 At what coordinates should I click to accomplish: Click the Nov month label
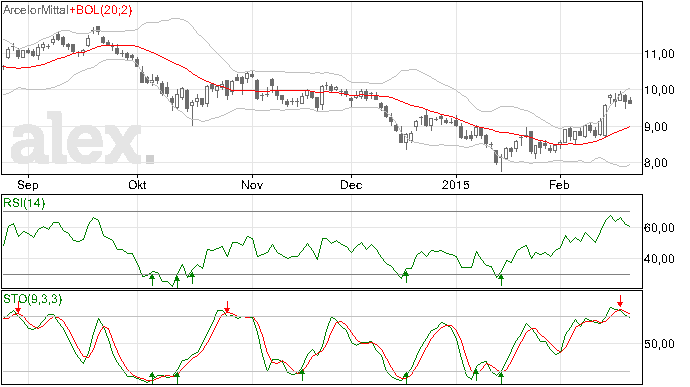click(x=252, y=185)
